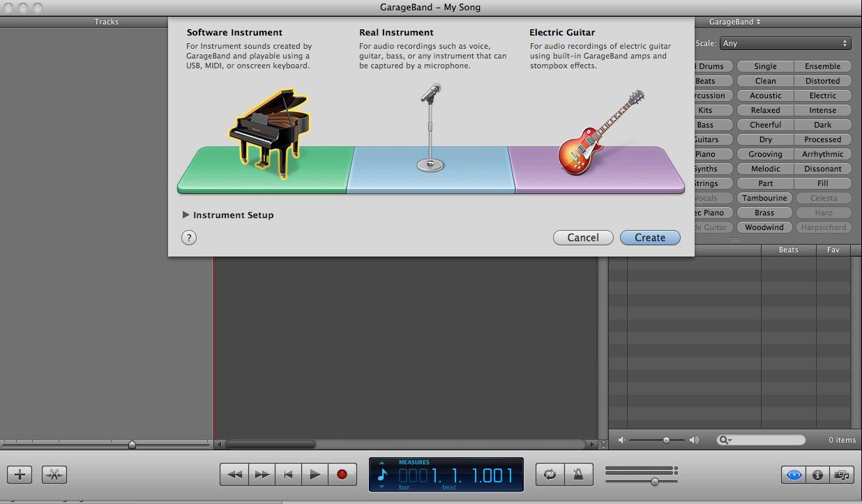Click the note icon in the LCD display
Viewport: 862px width, 504px height.
click(x=382, y=475)
